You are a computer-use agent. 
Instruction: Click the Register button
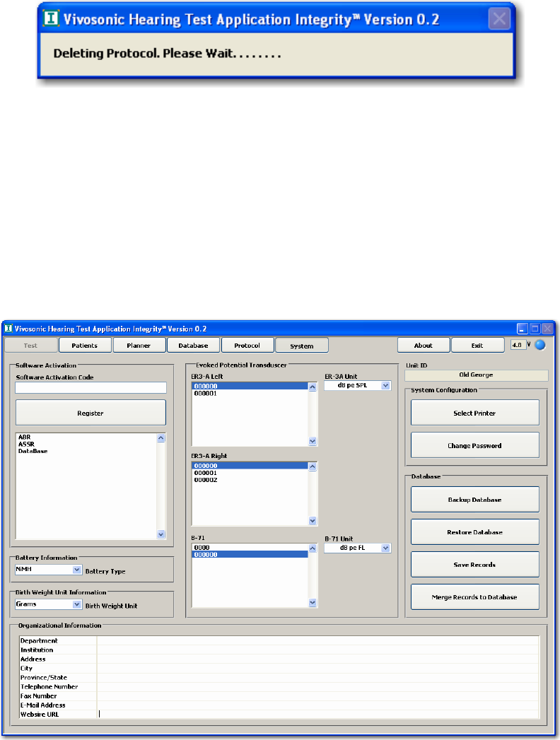91,413
